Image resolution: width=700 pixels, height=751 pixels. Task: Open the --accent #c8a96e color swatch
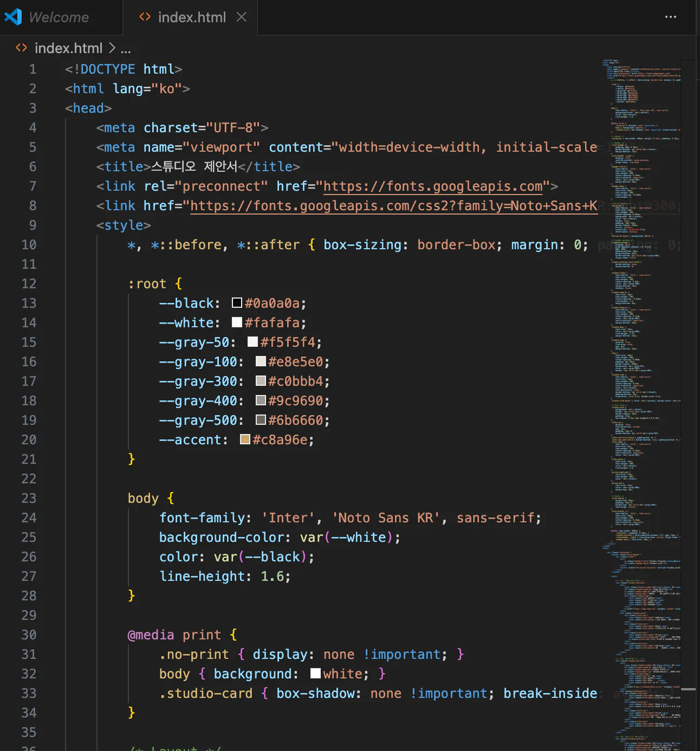[x=245, y=439]
